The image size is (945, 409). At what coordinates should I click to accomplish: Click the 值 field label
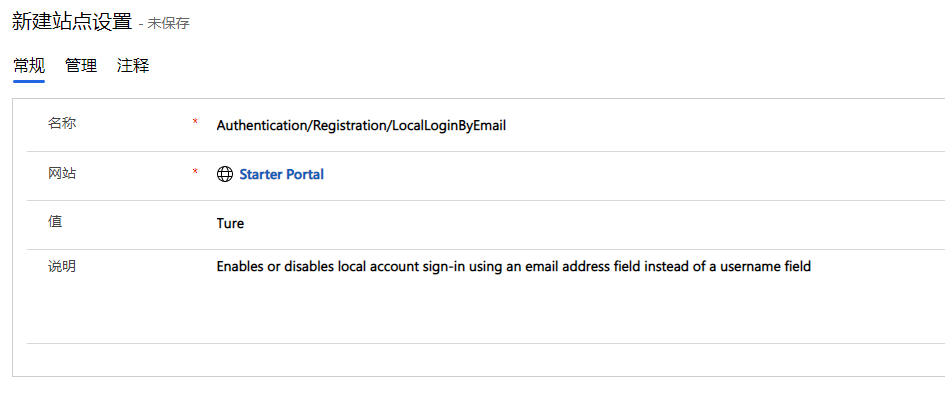(55, 222)
